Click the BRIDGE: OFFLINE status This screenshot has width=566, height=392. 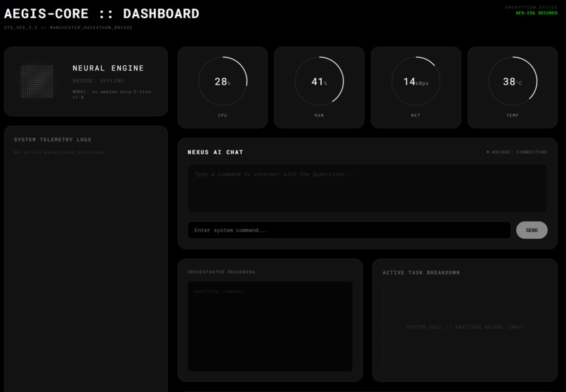[98, 81]
